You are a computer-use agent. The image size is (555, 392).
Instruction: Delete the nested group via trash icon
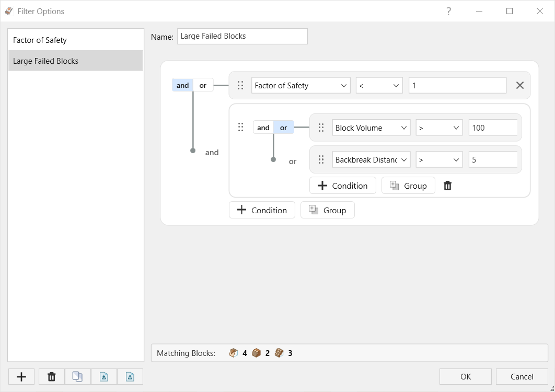(x=447, y=186)
